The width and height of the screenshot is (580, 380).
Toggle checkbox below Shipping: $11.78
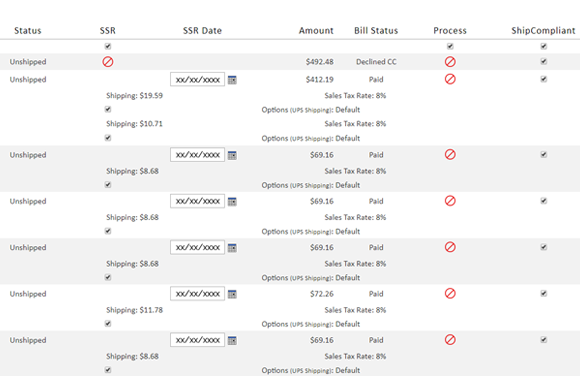(x=108, y=324)
